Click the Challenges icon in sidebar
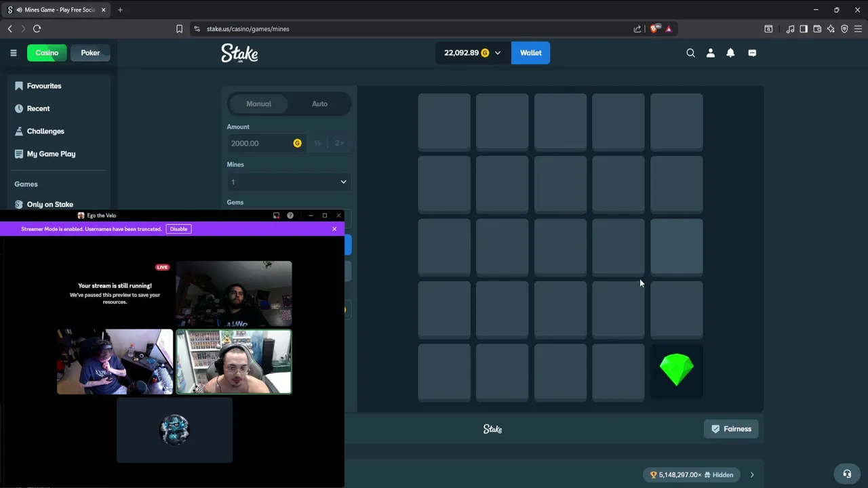868x488 pixels. (x=19, y=131)
